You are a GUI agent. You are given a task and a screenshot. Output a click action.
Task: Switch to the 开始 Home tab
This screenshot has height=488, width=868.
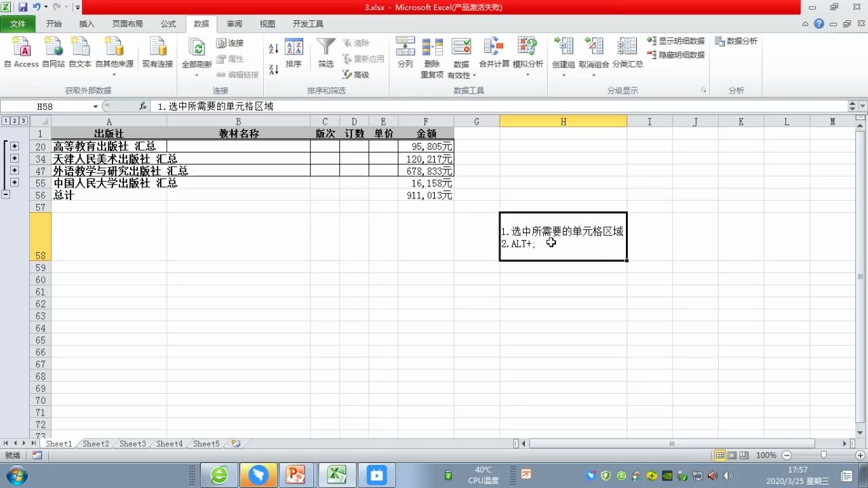pos(54,24)
